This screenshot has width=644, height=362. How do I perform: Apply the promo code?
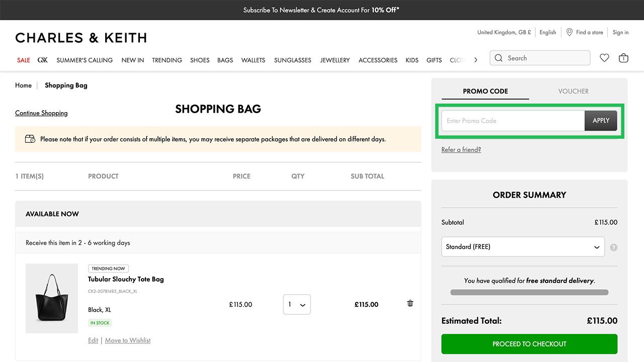click(601, 121)
